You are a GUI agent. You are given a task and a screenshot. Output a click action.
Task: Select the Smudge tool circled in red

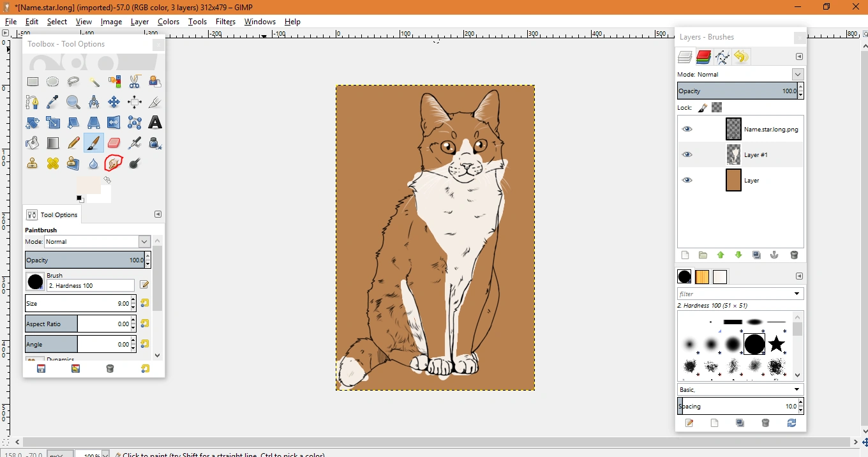114,163
